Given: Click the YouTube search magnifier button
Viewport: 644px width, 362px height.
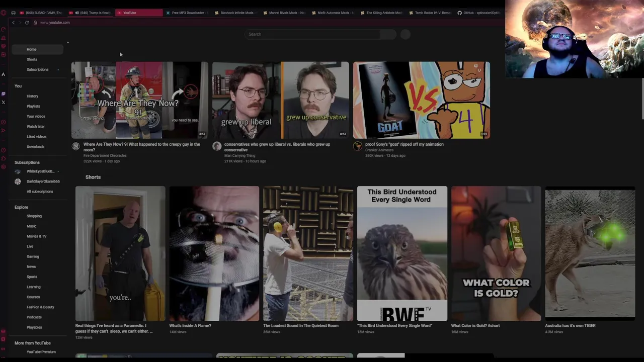Looking at the screenshot, I should point(388,34).
